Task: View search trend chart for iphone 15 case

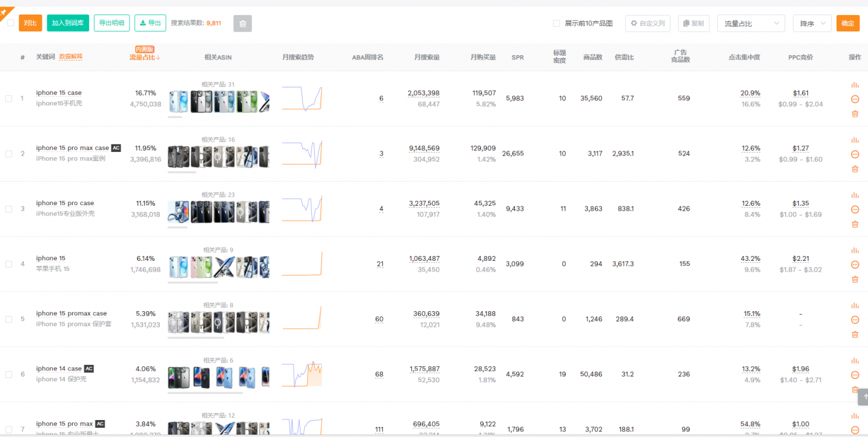Action: click(302, 98)
